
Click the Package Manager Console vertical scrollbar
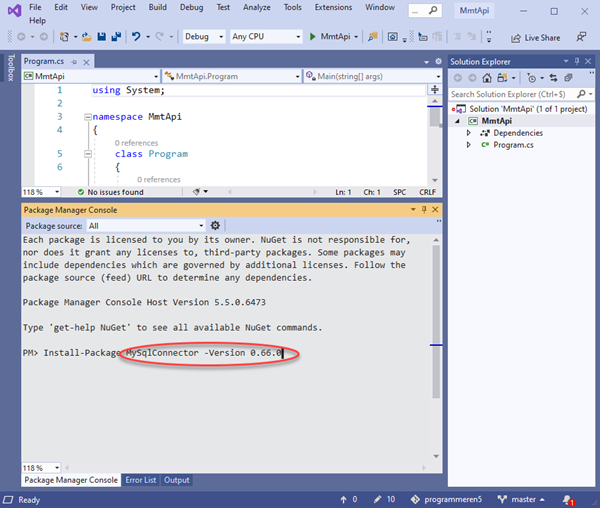click(x=436, y=322)
